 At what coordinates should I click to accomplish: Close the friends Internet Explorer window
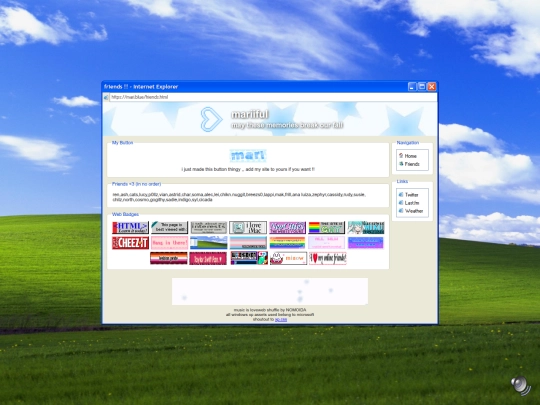432,87
